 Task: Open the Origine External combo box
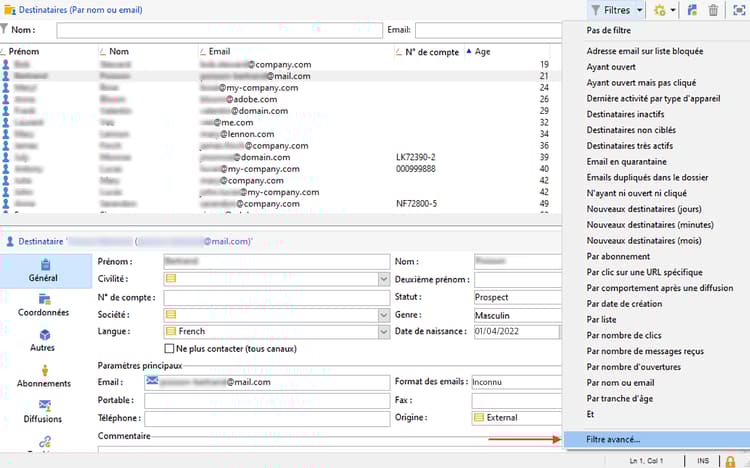click(517, 417)
